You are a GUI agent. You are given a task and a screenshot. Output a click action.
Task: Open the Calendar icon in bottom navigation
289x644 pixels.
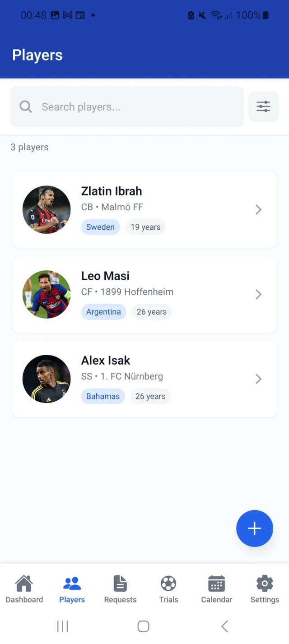click(x=216, y=583)
